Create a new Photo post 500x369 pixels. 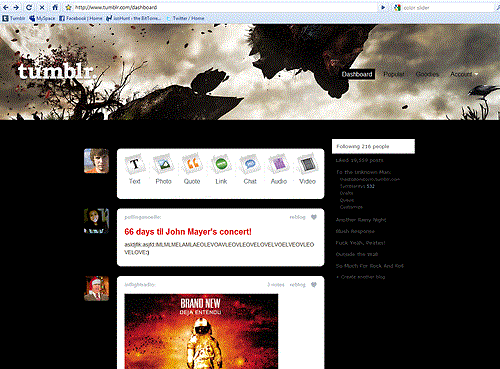163,169
